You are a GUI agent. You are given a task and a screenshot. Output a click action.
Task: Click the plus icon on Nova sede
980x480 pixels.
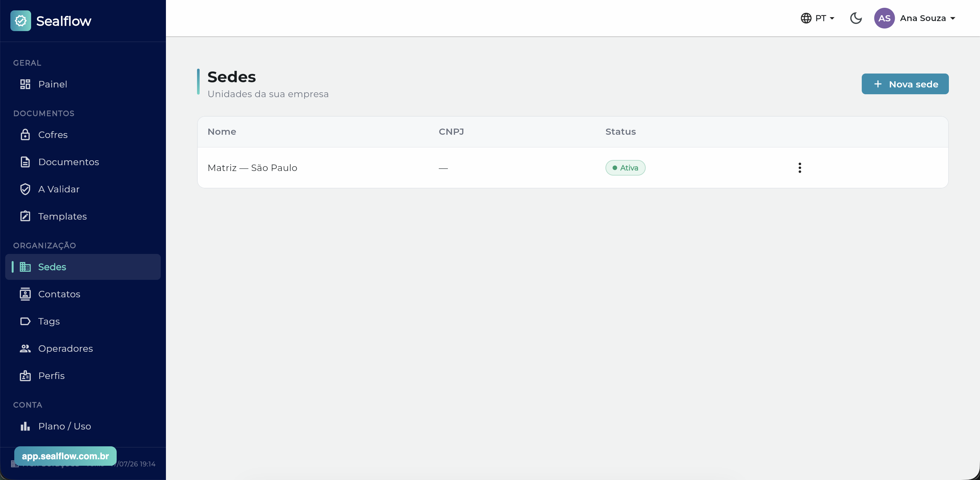click(878, 84)
